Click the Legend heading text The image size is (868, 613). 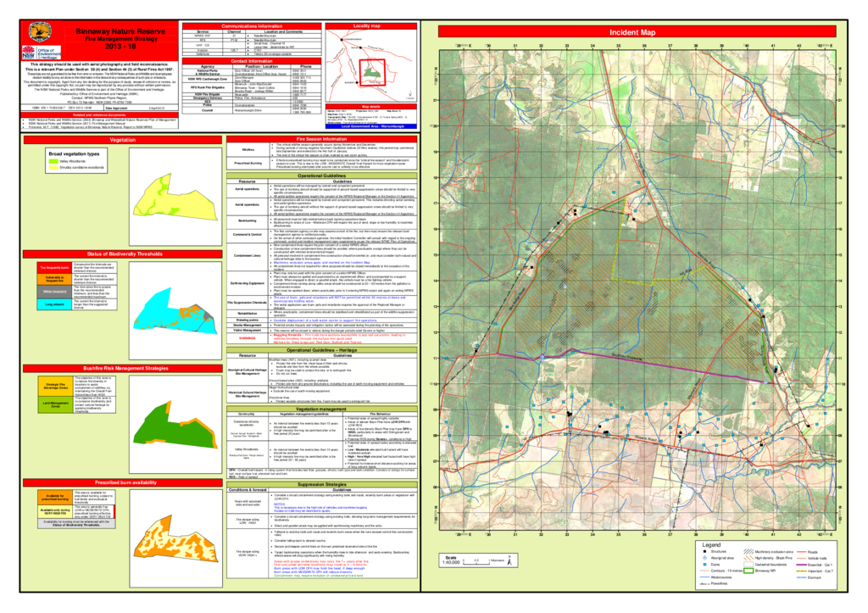pos(711,545)
